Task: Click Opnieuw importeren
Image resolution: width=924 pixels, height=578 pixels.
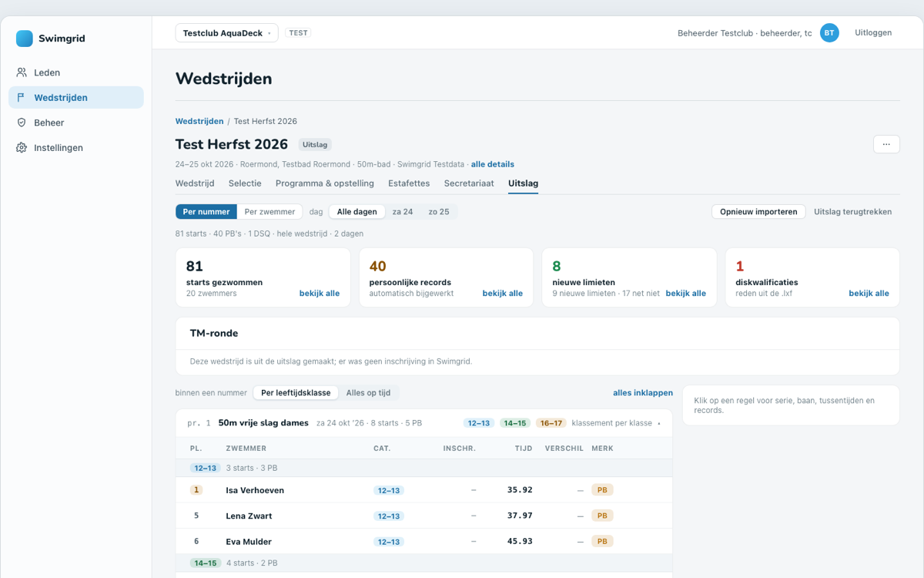Action: pos(758,212)
